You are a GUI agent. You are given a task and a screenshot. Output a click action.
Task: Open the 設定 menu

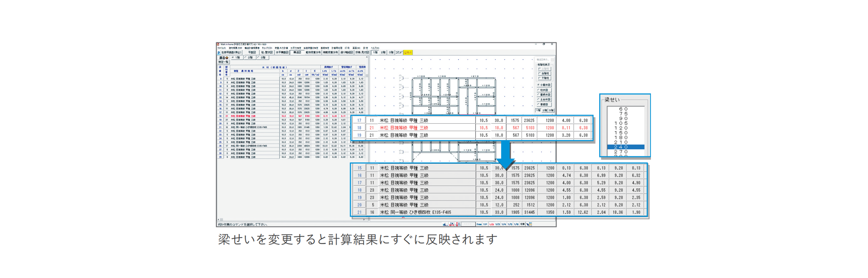365,48
